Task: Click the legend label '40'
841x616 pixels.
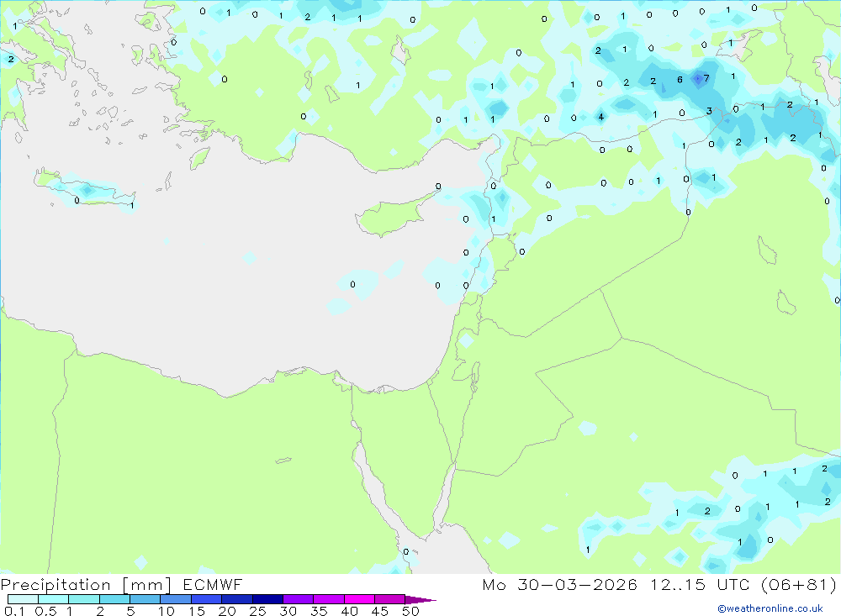Action: 350,611
